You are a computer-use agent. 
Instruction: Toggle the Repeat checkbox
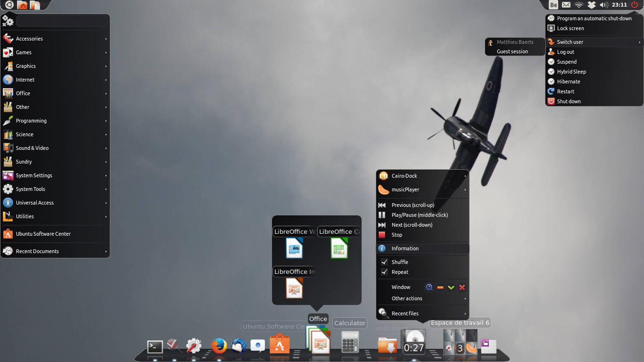[x=384, y=272]
